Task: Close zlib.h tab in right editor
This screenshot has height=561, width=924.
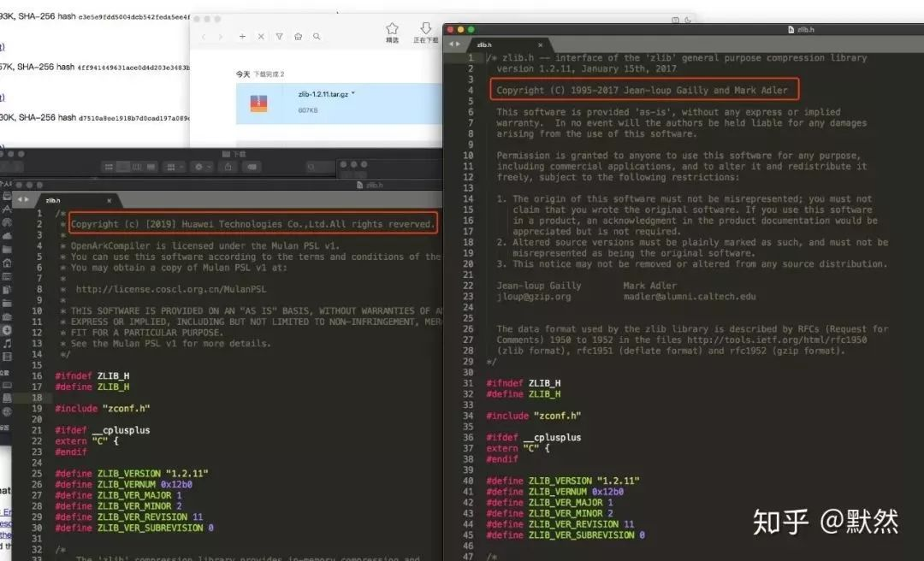Action: click(541, 44)
